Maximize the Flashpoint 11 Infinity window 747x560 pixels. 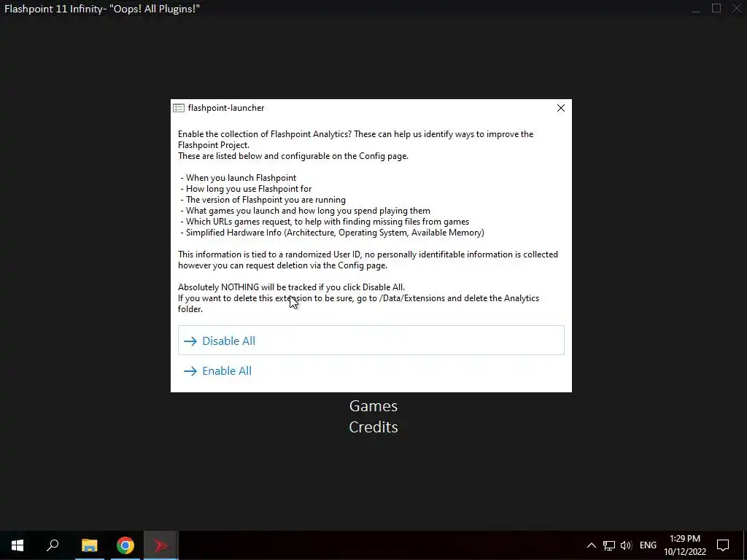(716, 9)
